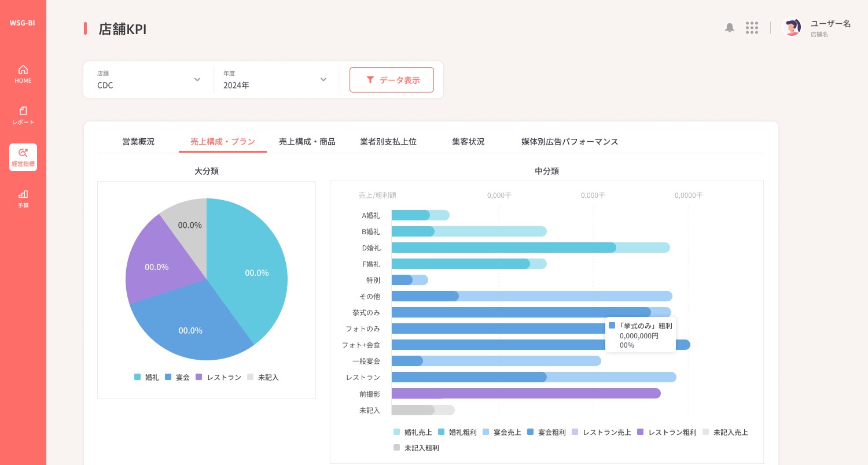Click the 年度 dropdown chevron
868x465 pixels.
coord(323,80)
